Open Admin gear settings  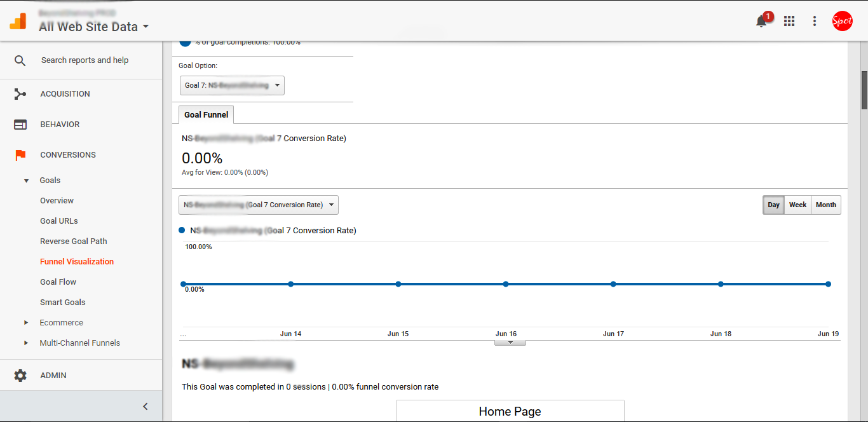pos(20,376)
